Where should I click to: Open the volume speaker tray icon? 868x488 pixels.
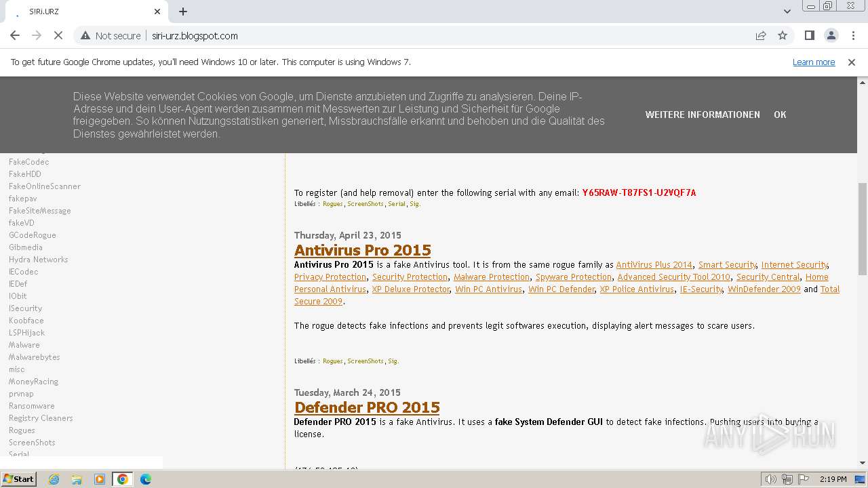(x=771, y=479)
